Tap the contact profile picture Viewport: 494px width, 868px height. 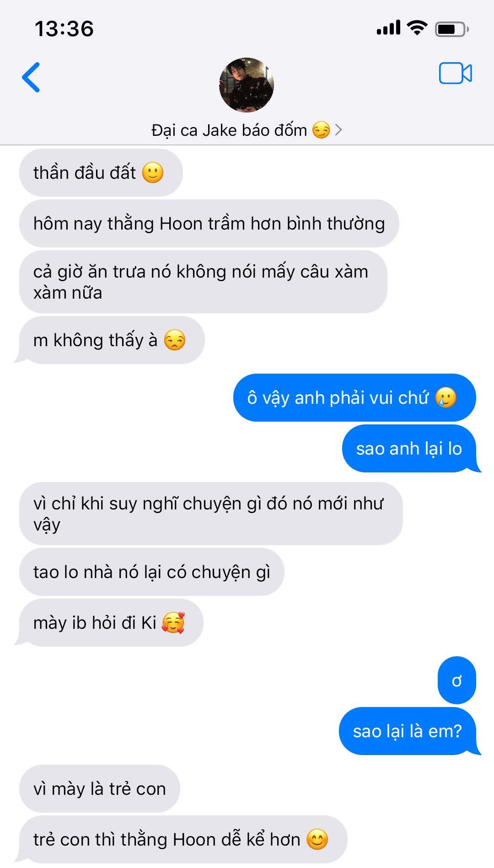(247, 85)
